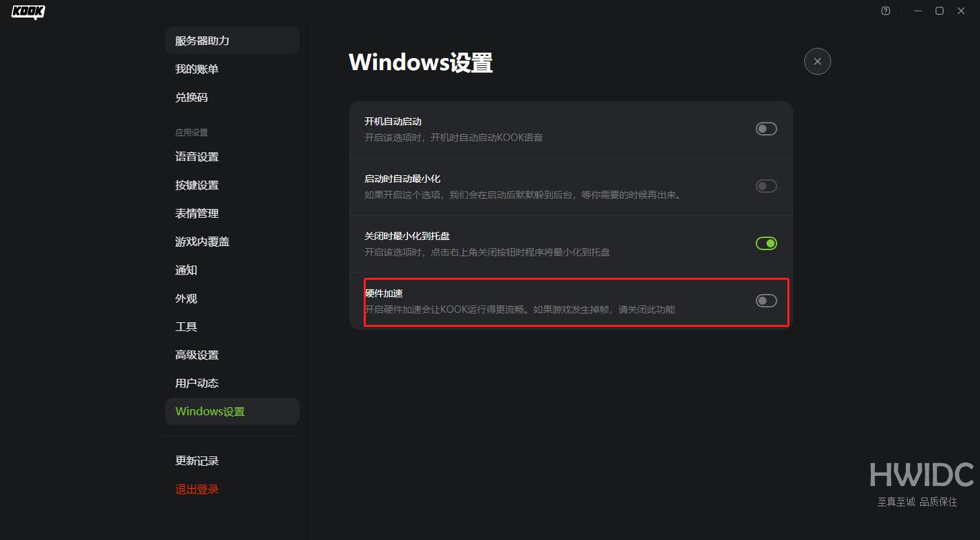Click description about 点击右上角关闭按钮
This screenshot has height=540, width=980.
487,252
